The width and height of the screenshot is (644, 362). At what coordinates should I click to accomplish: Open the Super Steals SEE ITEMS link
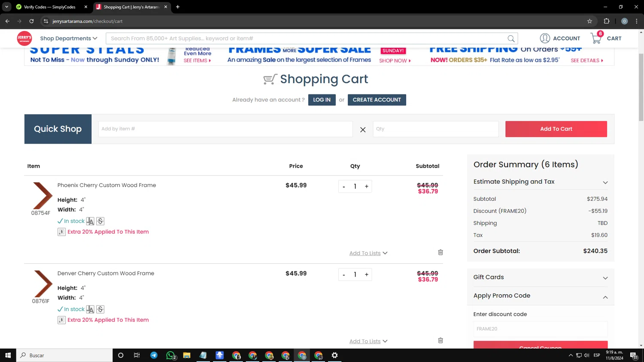click(197, 60)
